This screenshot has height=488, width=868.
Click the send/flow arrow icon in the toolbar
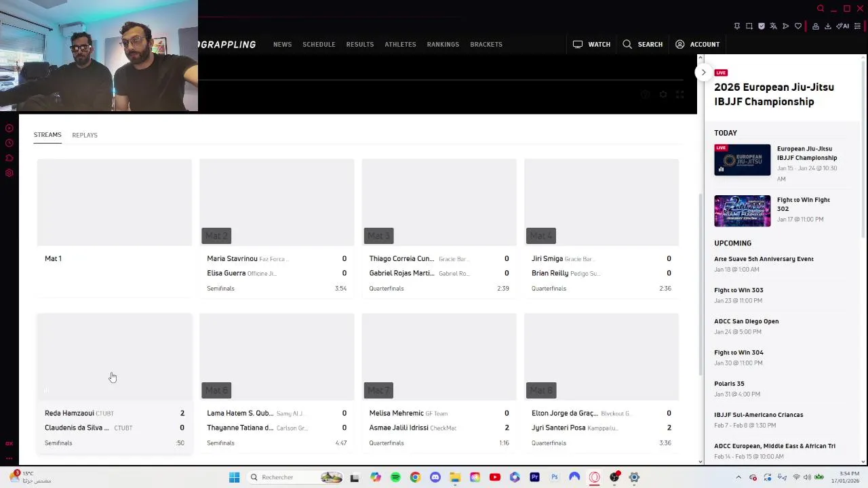785,26
